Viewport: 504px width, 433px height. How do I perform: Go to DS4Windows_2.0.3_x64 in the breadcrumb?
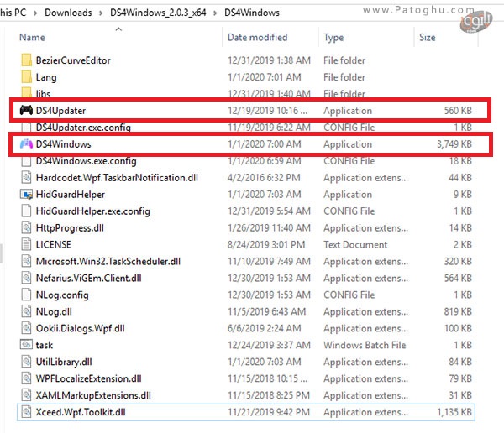tap(158, 13)
